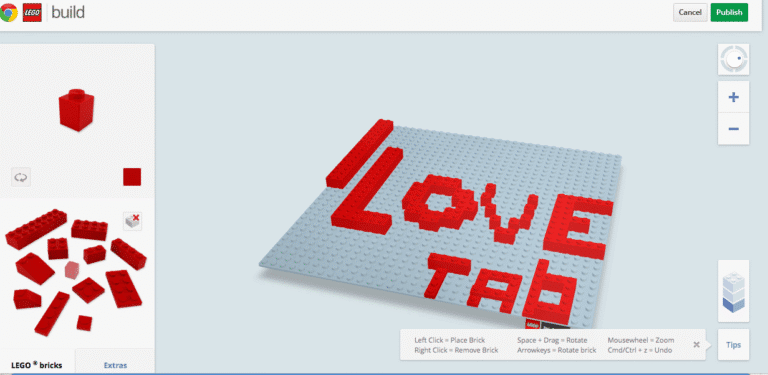Click the selected brick preview
This screenshot has width=768, height=375.
click(x=76, y=110)
